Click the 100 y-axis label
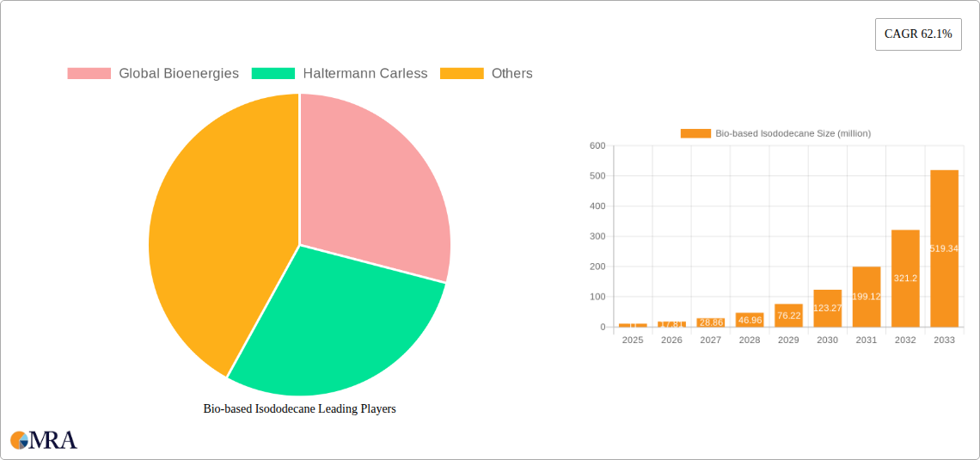Image resolution: width=980 pixels, height=460 pixels. click(597, 297)
